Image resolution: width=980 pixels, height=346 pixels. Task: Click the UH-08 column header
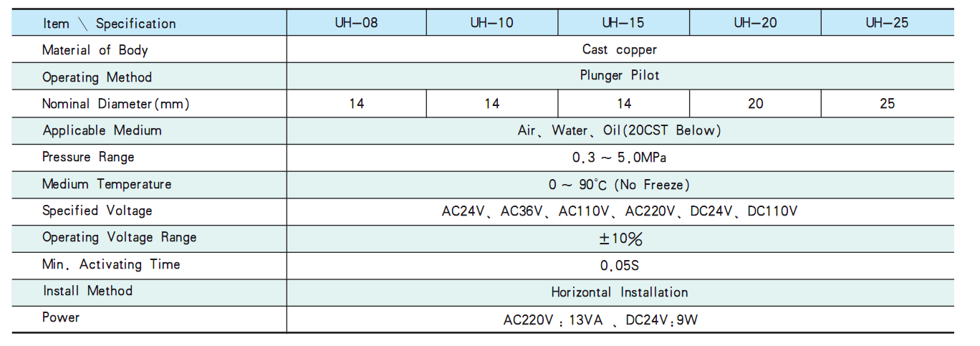coord(356,23)
